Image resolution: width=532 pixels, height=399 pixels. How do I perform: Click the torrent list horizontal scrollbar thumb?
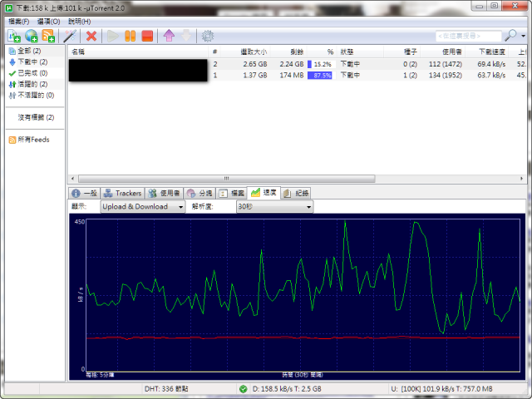(x=227, y=179)
